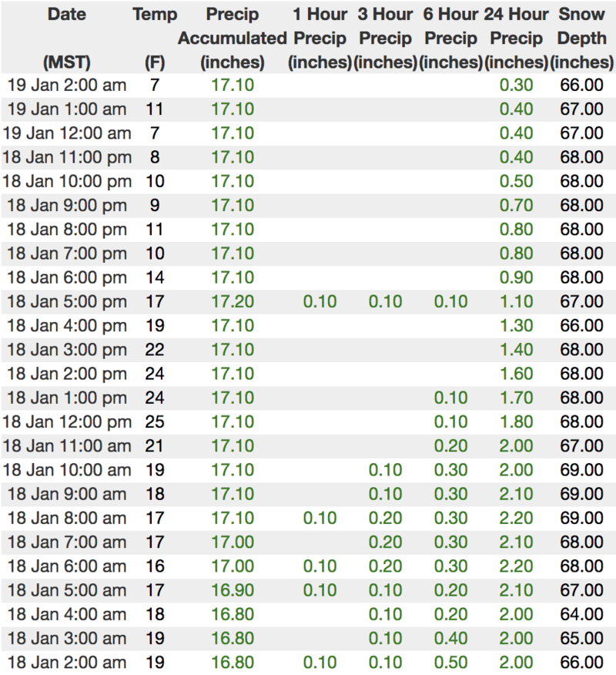
Task: Click the Temp column header
Action: point(155,14)
